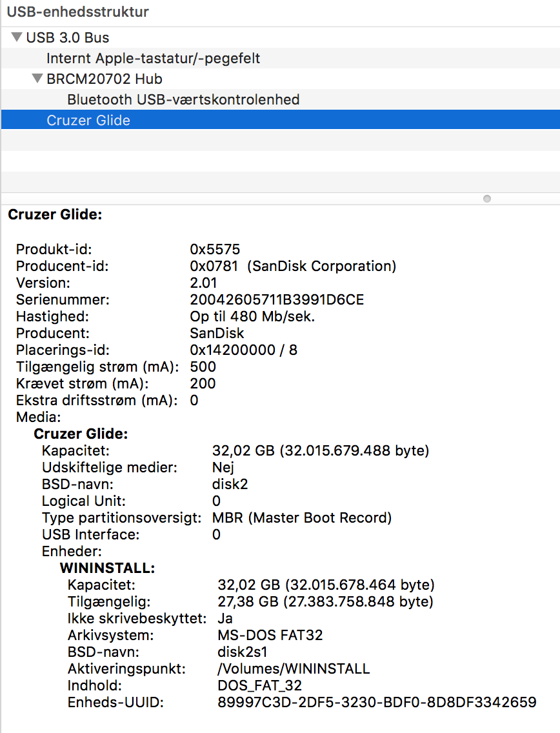Click the Enheder: label
The width and height of the screenshot is (560, 733).
pyautogui.click(x=72, y=552)
